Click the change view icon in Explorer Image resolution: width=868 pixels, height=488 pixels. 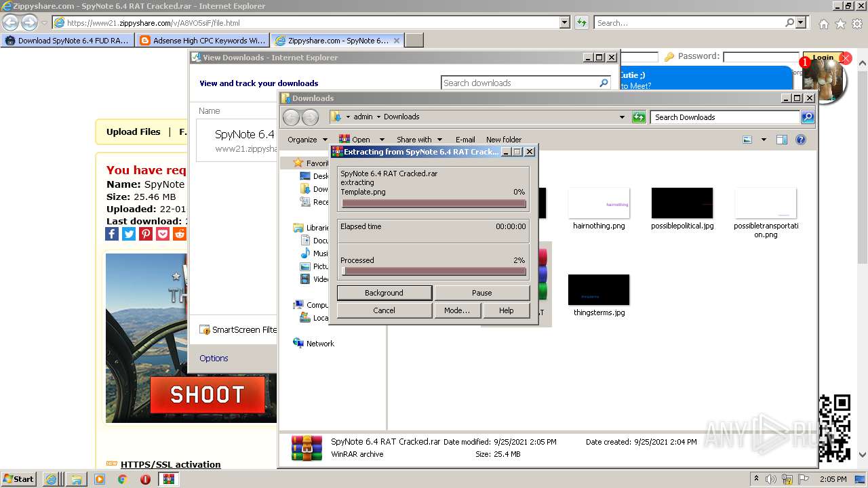(747, 140)
